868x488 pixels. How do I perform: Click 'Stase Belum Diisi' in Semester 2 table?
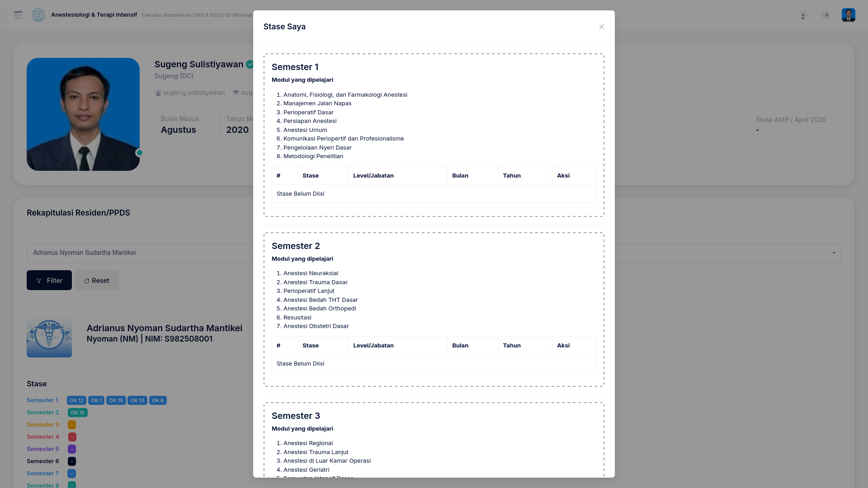coord(300,364)
